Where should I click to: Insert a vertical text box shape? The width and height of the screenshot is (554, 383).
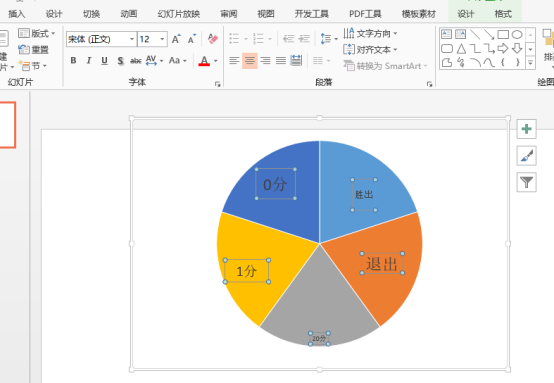[461, 34]
